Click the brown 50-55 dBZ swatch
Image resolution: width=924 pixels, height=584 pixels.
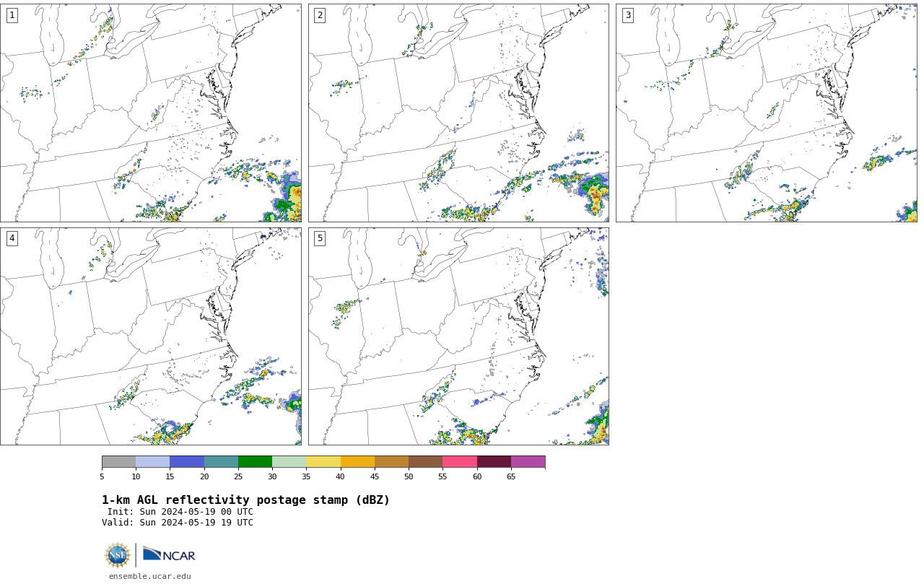(x=425, y=462)
